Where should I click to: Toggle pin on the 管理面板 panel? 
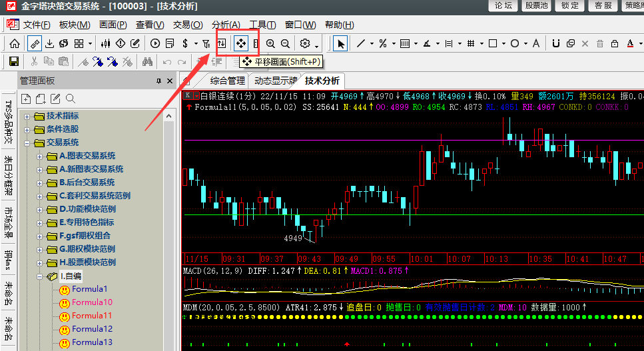pos(159,81)
